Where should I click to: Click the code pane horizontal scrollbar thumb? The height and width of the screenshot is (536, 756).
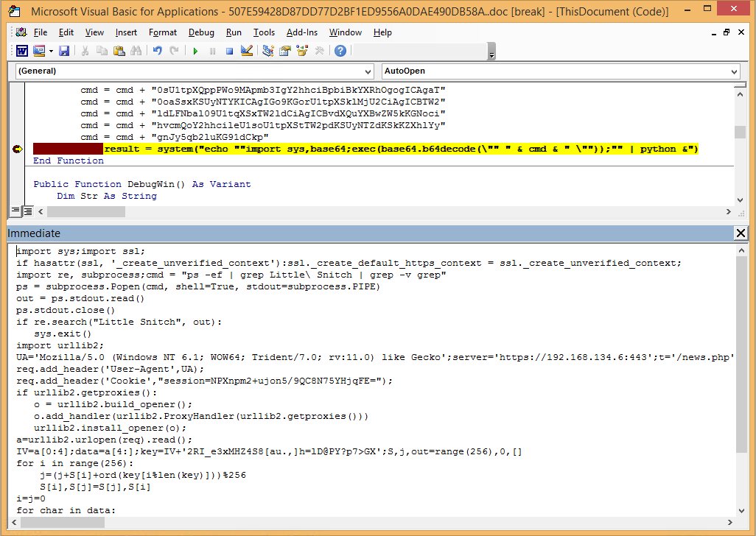85,211
